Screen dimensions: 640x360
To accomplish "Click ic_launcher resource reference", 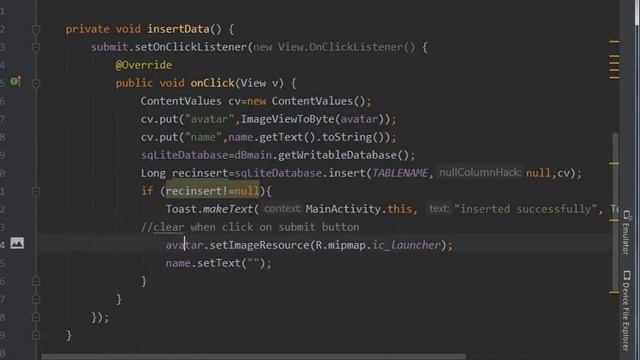I will coord(407,245).
